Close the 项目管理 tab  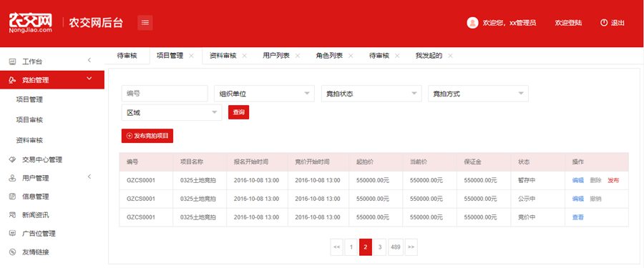191,56
